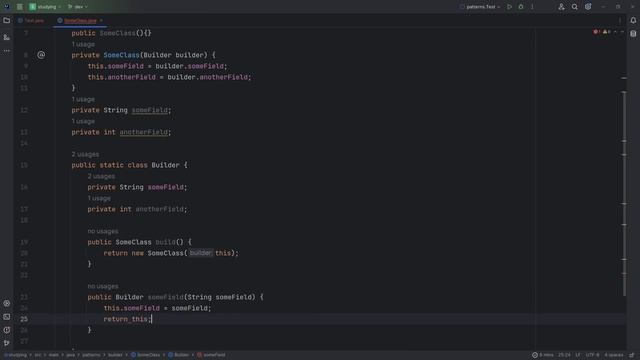Switch to the Test.java tab
Screen dimensions: 640x360
(x=31, y=20)
